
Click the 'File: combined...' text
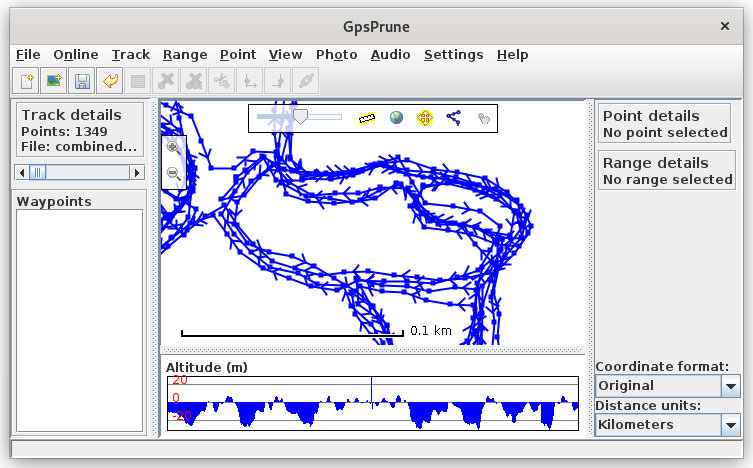click(79, 146)
